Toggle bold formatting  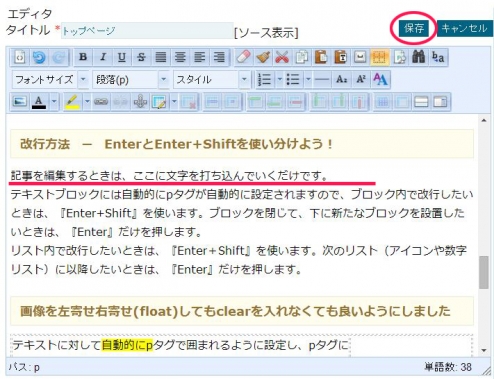tap(83, 57)
